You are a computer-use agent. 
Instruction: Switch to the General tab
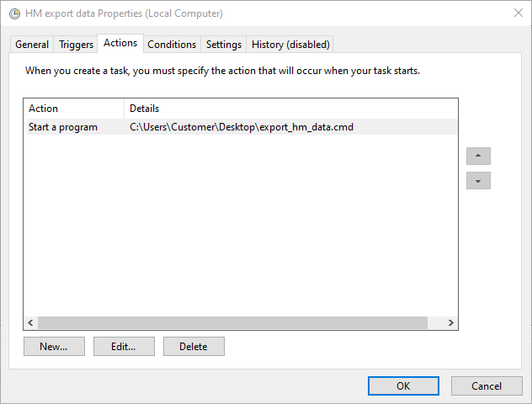point(32,45)
